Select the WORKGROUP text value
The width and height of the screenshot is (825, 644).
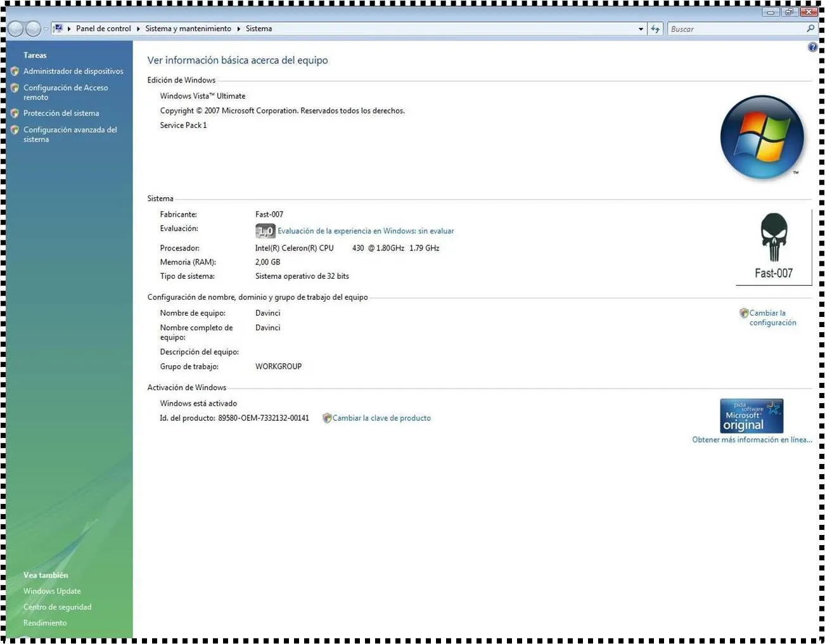[x=278, y=366]
